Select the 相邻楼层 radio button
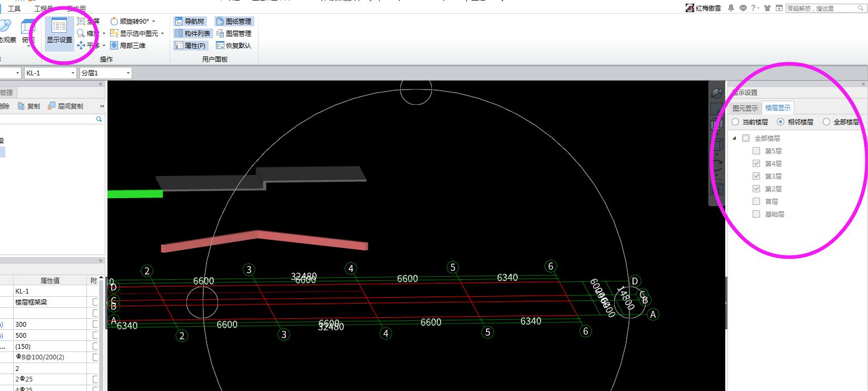This screenshot has width=868, height=391. click(781, 122)
